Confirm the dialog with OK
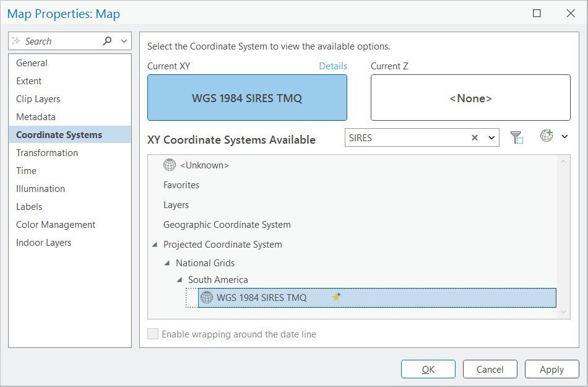This screenshot has height=387, width=588. pyautogui.click(x=428, y=369)
